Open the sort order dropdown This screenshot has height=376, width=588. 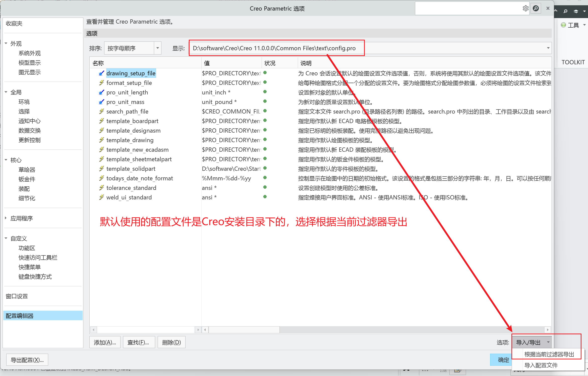pyautogui.click(x=158, y=48)
